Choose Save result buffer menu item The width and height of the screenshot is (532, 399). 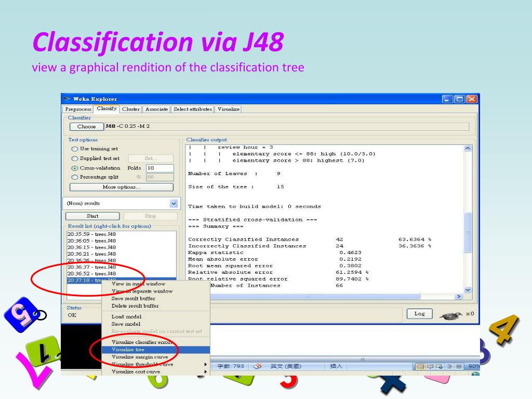pyautogui.click(x=156, y=299)
